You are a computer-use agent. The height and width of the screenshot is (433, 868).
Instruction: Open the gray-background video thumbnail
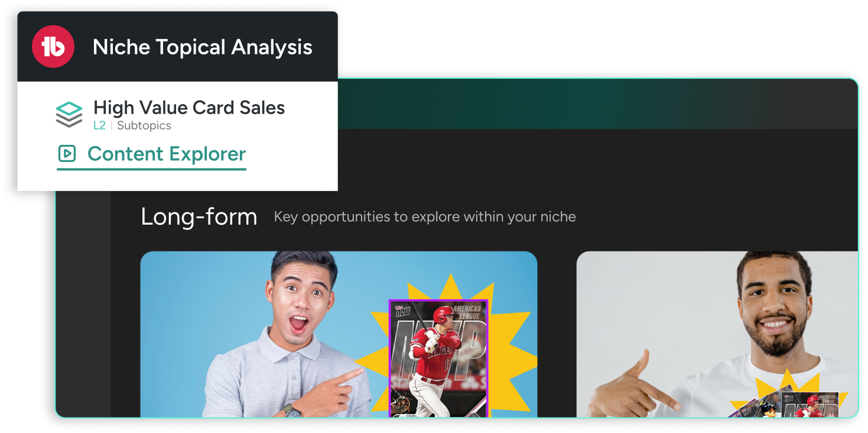(717, 334)
